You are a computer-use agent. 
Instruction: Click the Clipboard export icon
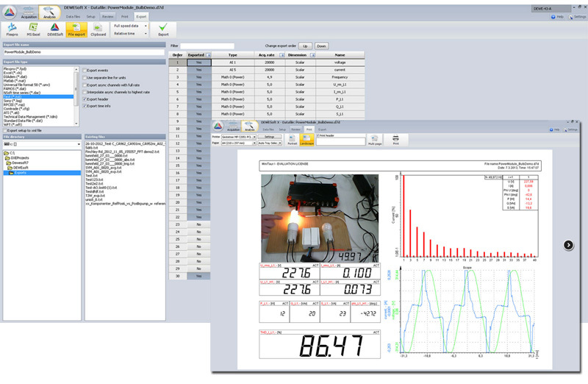[x=98, y=29]
